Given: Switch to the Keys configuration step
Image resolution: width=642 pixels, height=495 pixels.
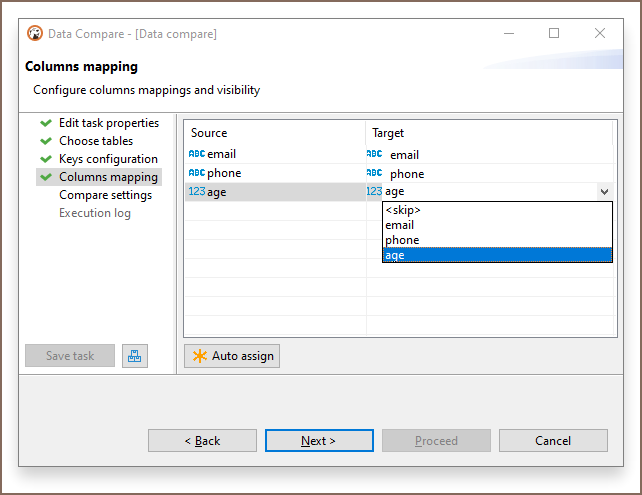Looking at the screenshot, I should (109, 159).
